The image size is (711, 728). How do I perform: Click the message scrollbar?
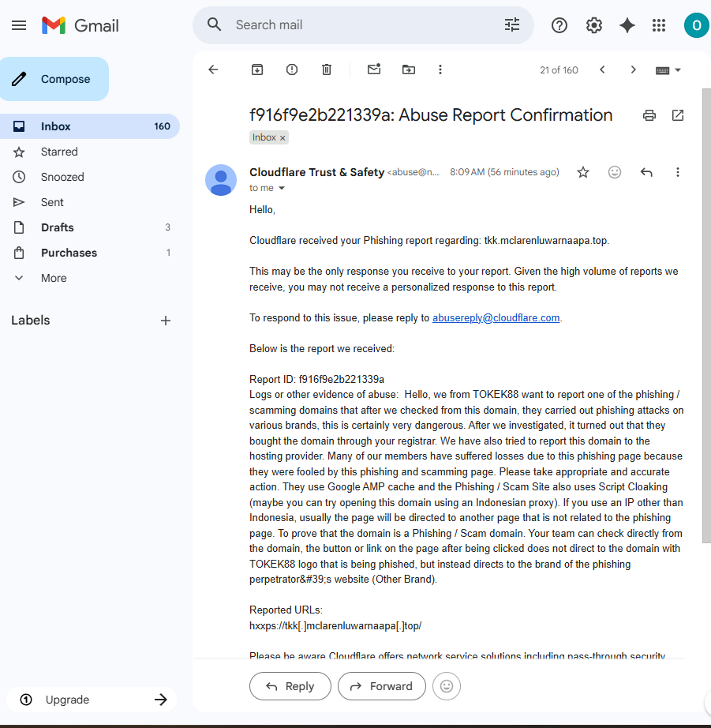pos(706,315)
